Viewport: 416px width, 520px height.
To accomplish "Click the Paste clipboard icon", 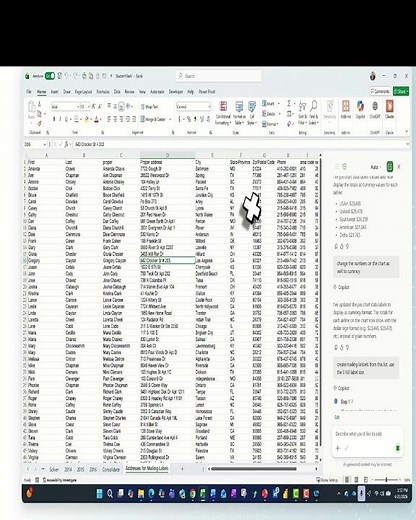I will tap(31, 107).
